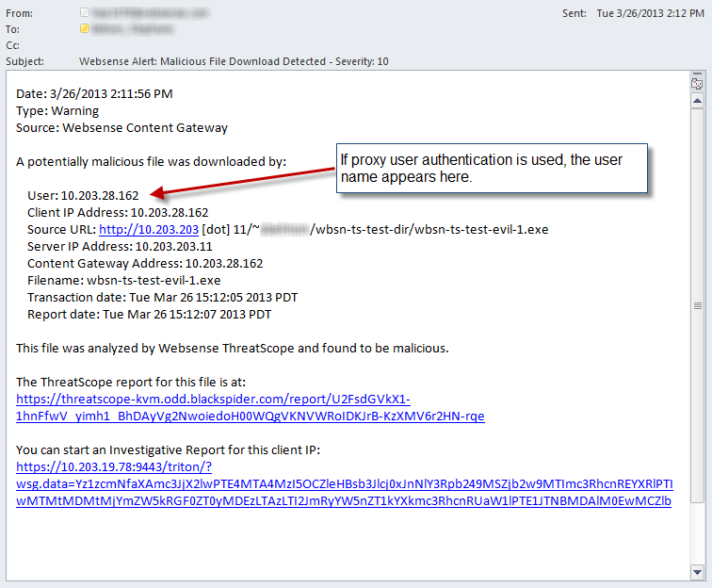Click 'You can start an Investigative Report' text
This screenshot has width=712, height=588.
[169, 450]
